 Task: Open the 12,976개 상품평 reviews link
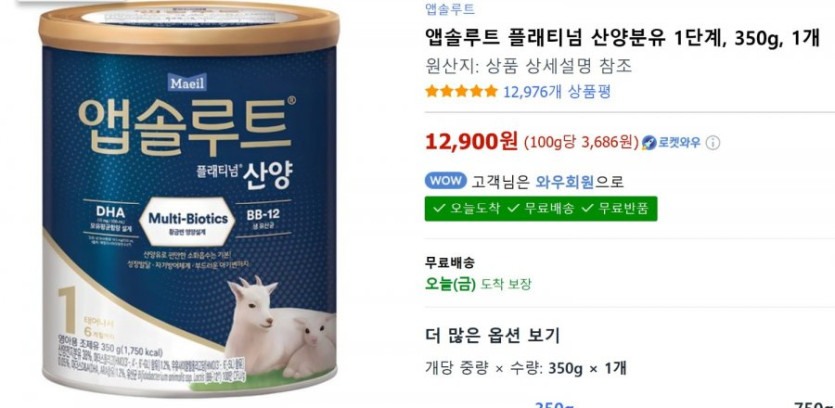coord(556,92)
